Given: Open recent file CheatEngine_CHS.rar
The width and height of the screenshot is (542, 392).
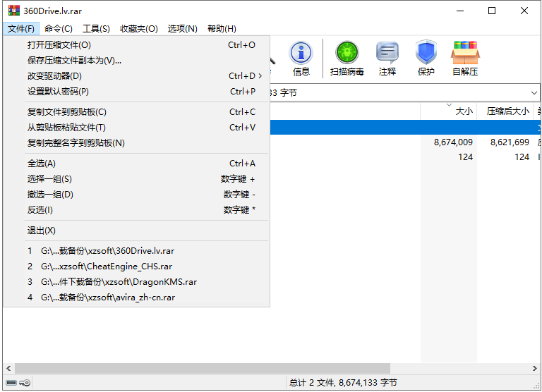Looking at the screenshot, I should point(136,267).
